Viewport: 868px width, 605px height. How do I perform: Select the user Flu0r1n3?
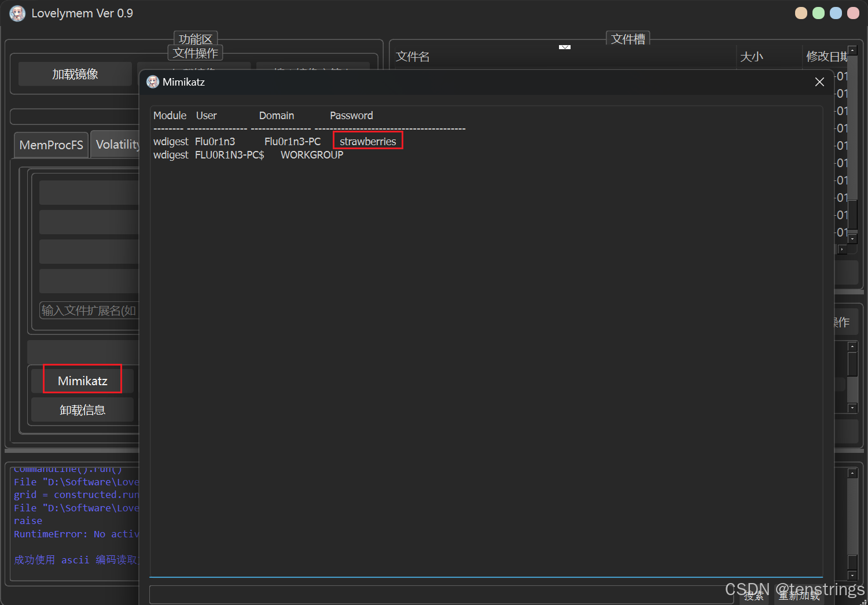[x=215, y=142]
